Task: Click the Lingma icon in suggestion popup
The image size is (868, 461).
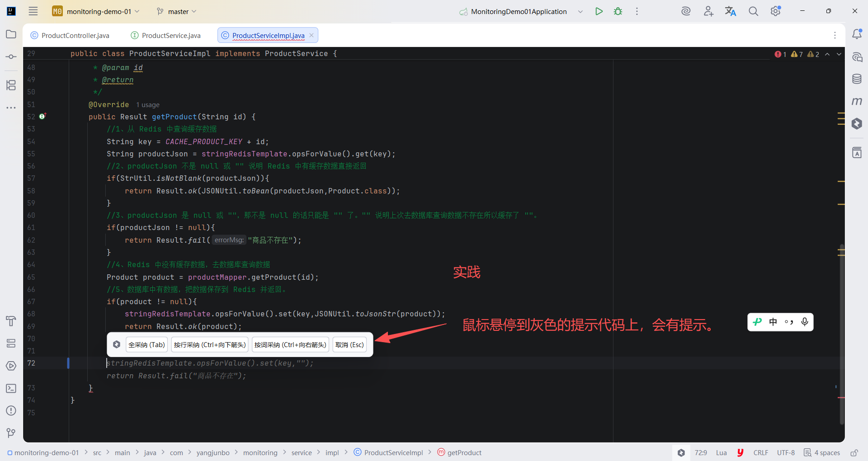Action: pyautogui.click(x=117, y=345)
